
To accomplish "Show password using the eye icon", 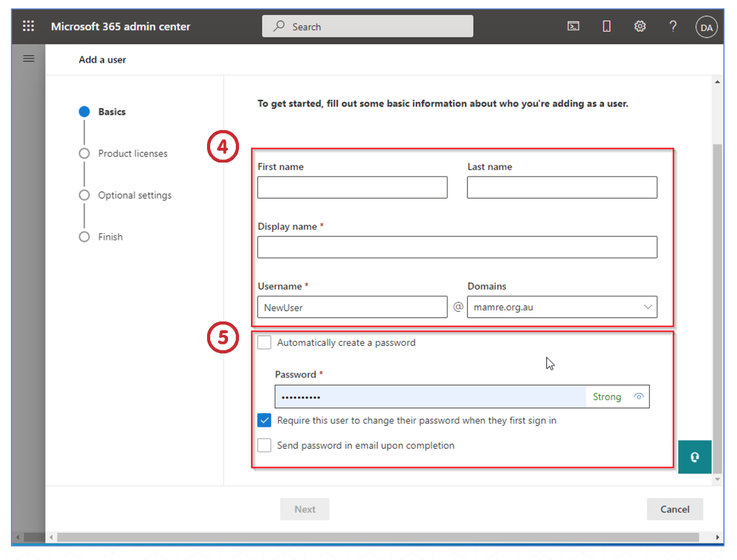I will point(638,396).
